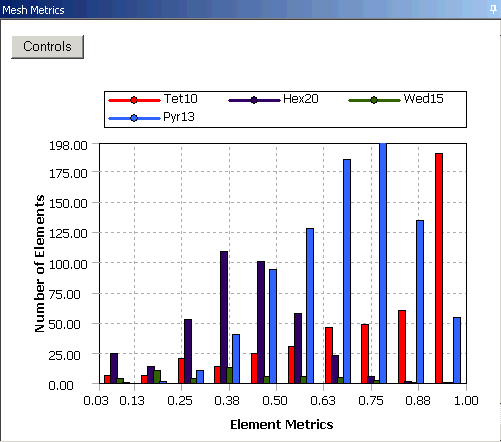
Task: Pin the Mesh Metrics panel
Action: [494, 9]
